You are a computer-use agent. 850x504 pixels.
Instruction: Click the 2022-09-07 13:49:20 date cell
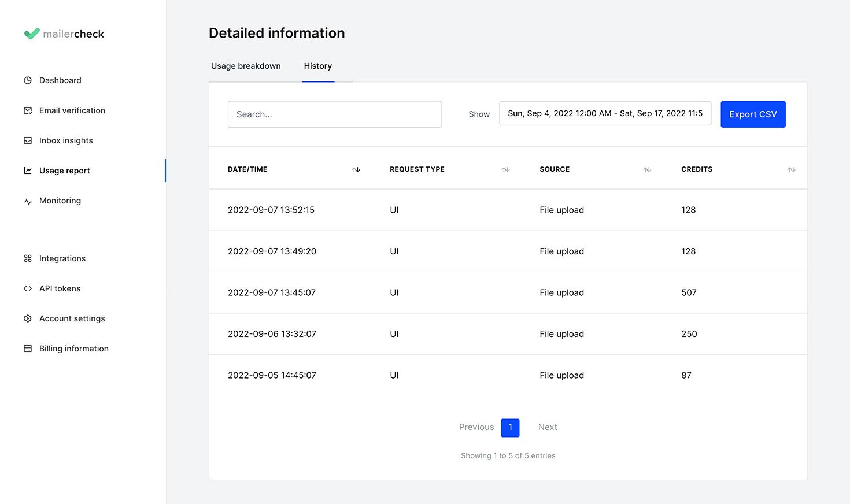pos(272,251)
